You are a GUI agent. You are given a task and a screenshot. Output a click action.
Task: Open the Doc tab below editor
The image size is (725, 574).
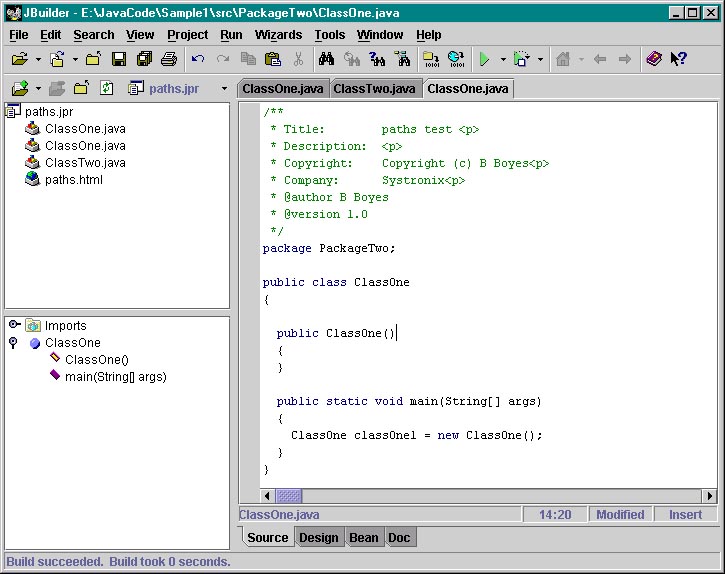tap(399, 538)
